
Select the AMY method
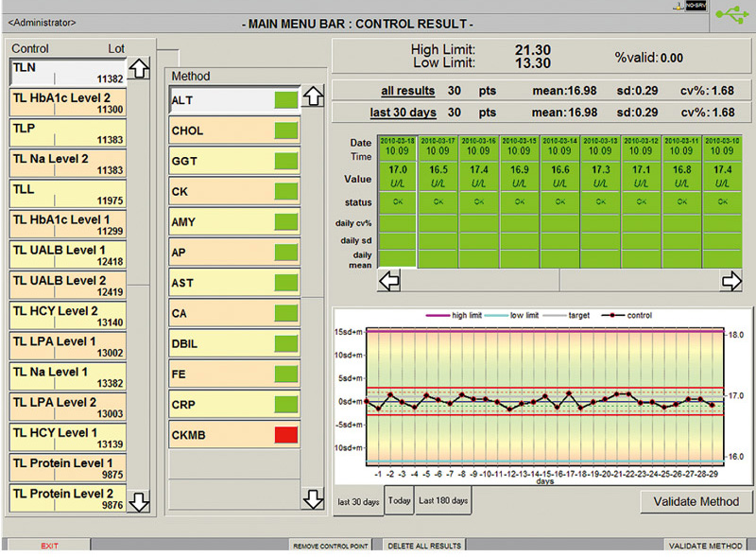(234, 221)
